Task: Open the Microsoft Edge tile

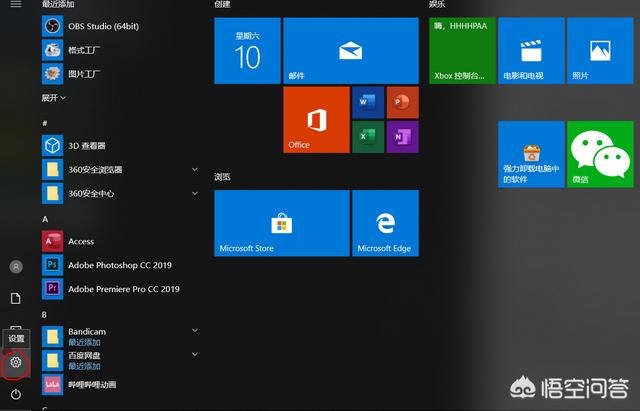Action: [385, 223]
